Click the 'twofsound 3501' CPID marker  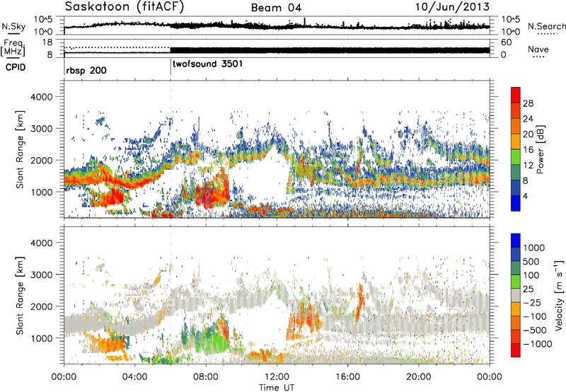click(x=207, y=64)
